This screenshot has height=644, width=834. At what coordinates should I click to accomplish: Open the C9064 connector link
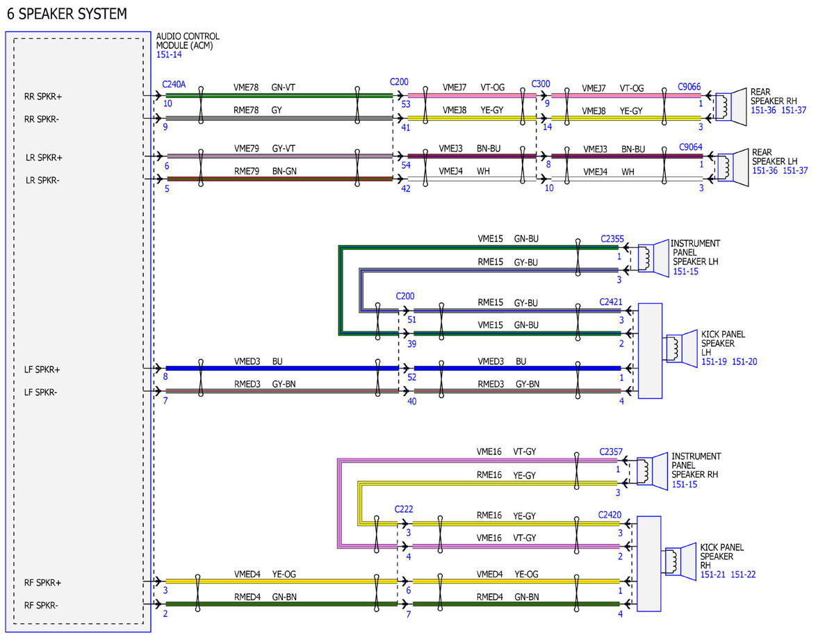689,148
